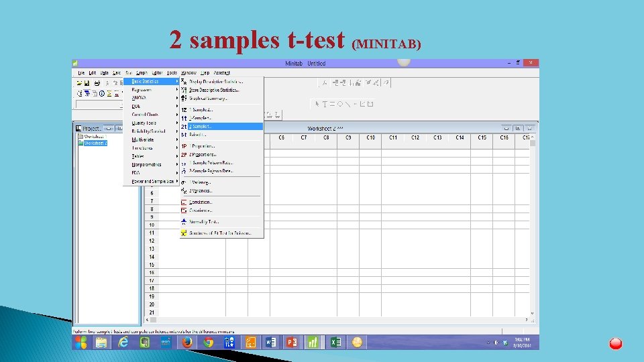
Task: Click the Save Project toolbar icon
Action: pyautogui.click(x=87, y=83)
